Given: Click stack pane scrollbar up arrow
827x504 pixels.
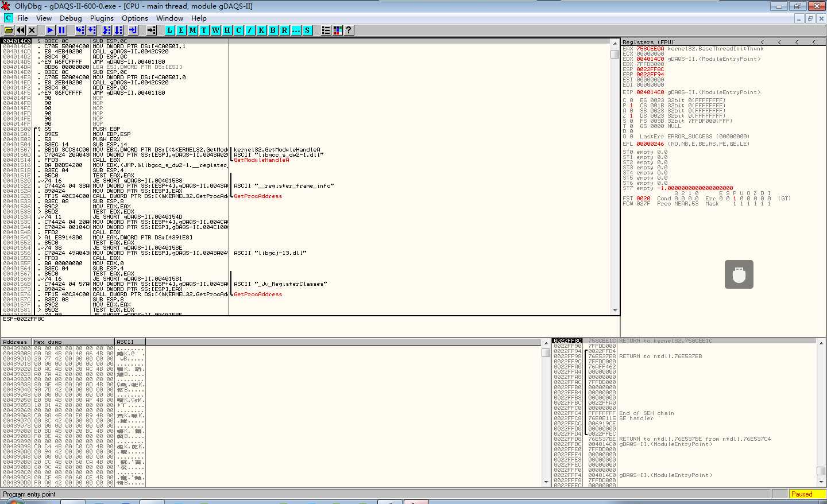Looking at the screenshot, I should (821, 342).
